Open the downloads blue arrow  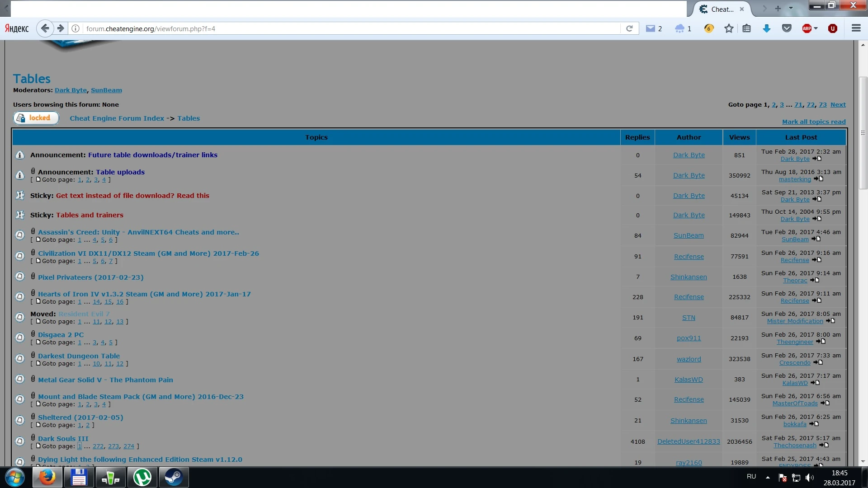[767, 28]
